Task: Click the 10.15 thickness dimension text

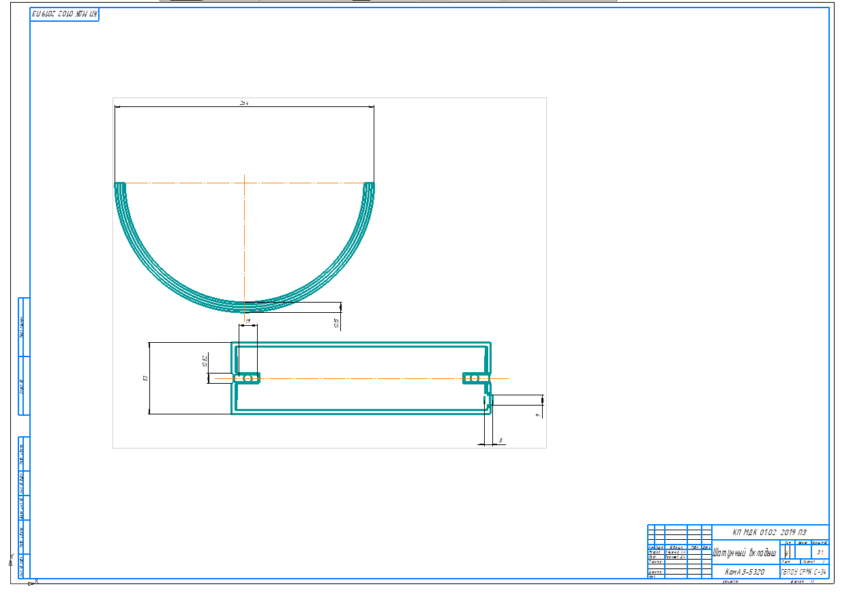Action: tap(337, 323)
